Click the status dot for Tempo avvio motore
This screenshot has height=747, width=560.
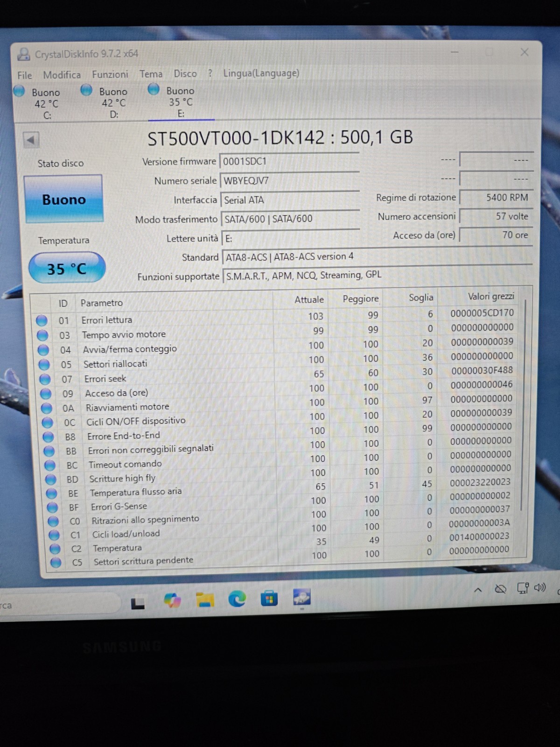click(43, 335)
